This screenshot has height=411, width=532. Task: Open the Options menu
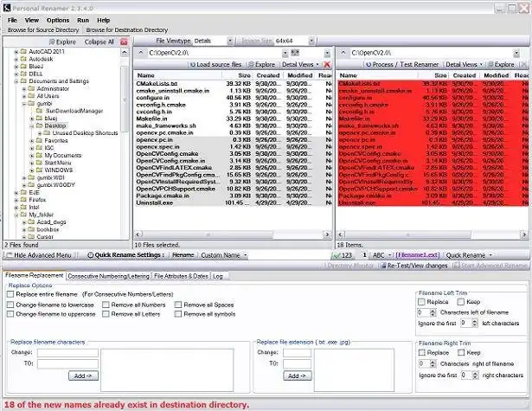pyautogui.click(x=58, y=21)
